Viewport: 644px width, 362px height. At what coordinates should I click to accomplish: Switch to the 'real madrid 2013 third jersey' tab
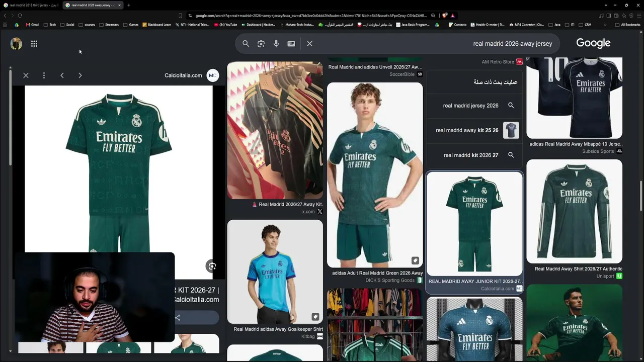[31, 5]
